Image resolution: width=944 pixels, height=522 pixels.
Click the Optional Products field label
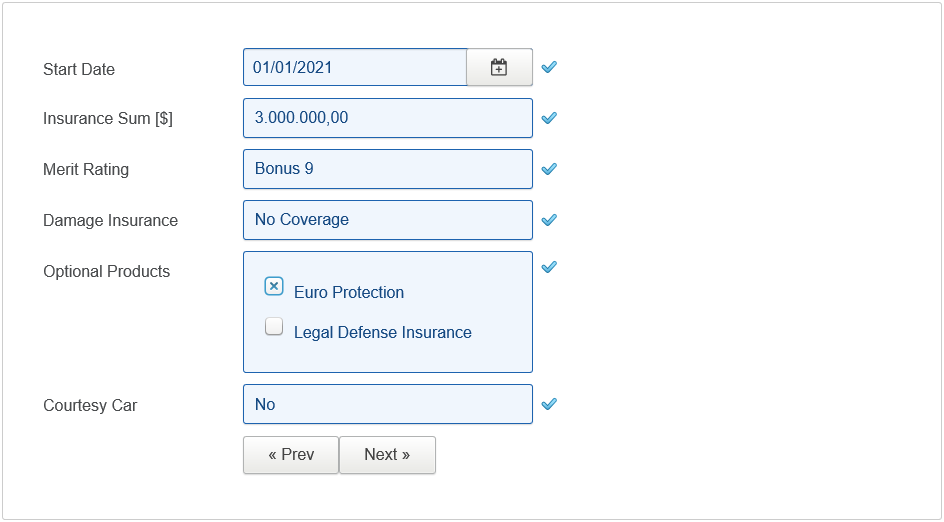pos(106,271)
